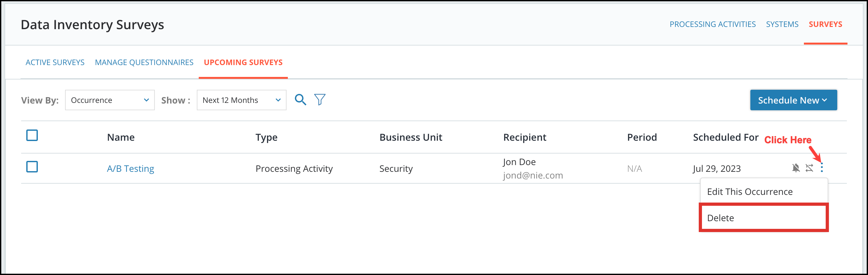Open the filter funnel icon
The height and width of the screenshot is (275, 868).
[x=320, y=100]
